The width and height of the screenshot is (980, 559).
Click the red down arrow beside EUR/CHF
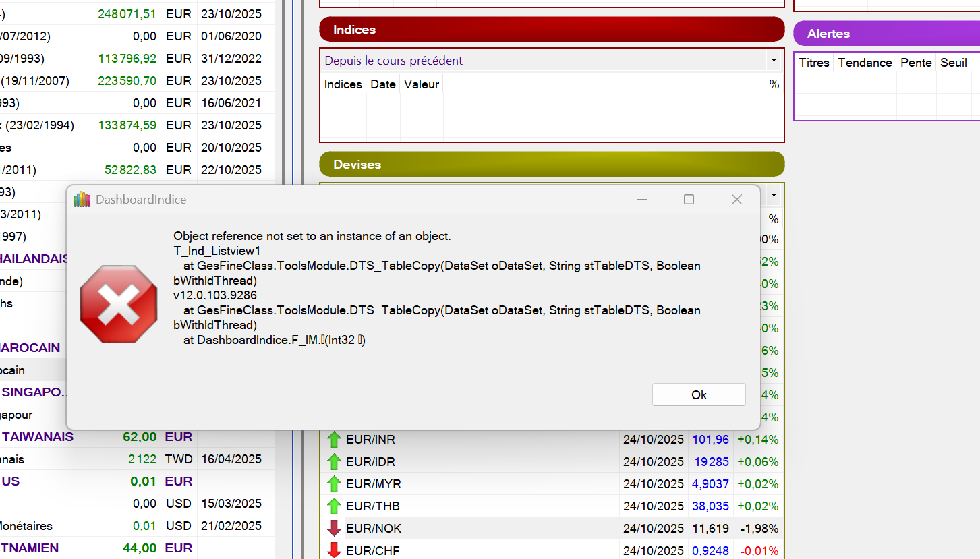334,550
